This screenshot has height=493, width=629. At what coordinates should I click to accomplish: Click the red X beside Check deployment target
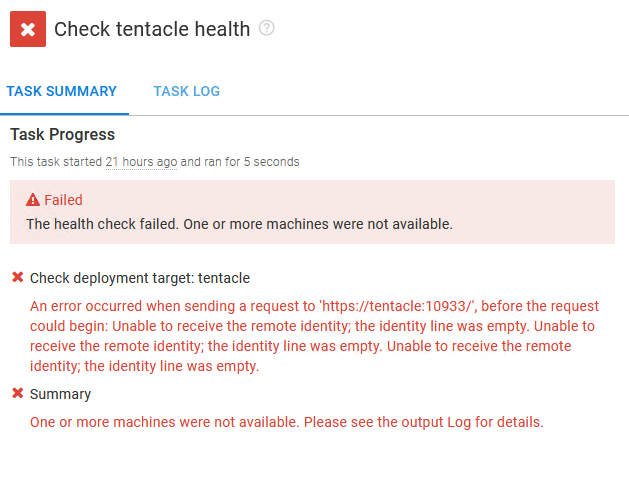click(18, 277)
